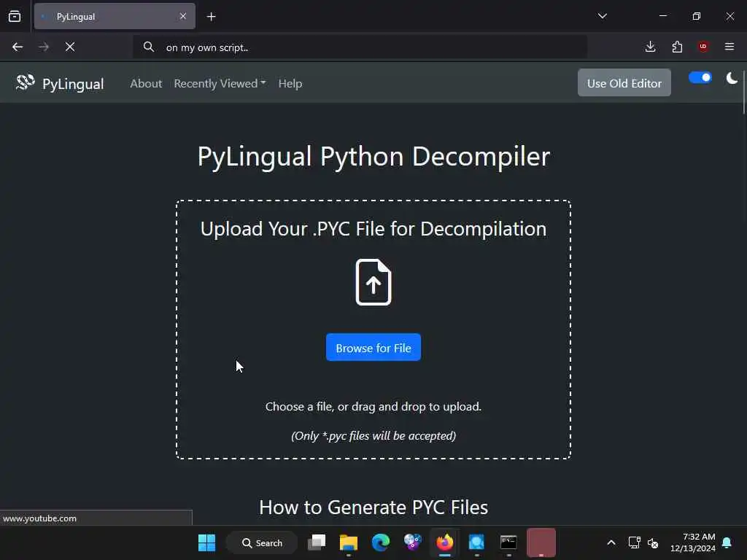Screen dimensions: 747x560
Task: Click the taskbar Search box
Action: tap(262, 542)
